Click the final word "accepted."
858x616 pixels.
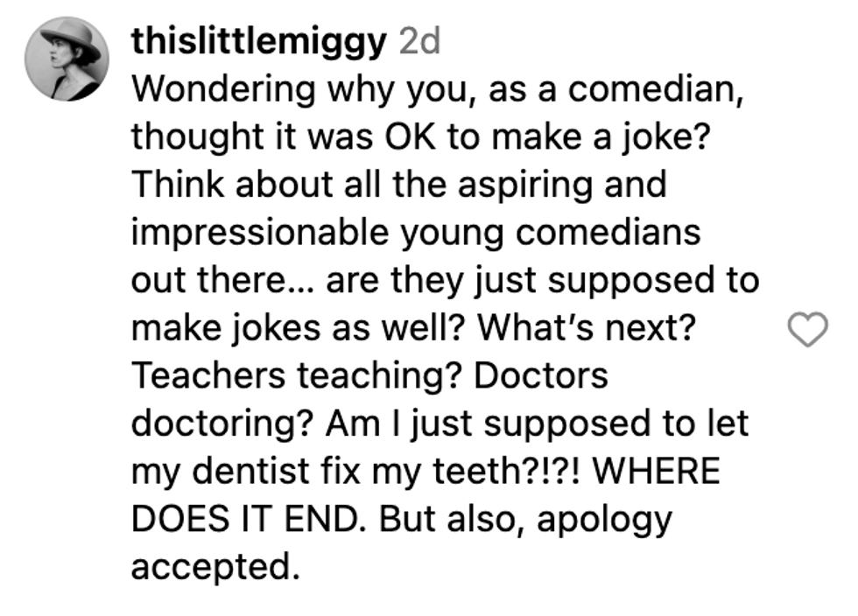(x=216, y=567)
